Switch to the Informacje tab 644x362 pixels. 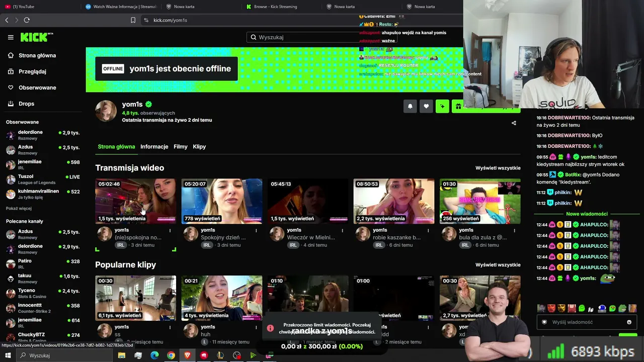(154, 147)
